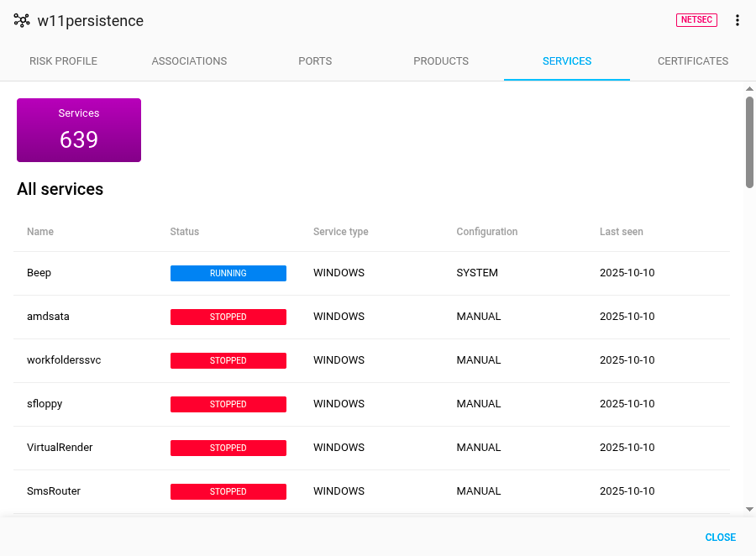Click the network node icon beside w11persistence
756x556 pixels.
22,21
